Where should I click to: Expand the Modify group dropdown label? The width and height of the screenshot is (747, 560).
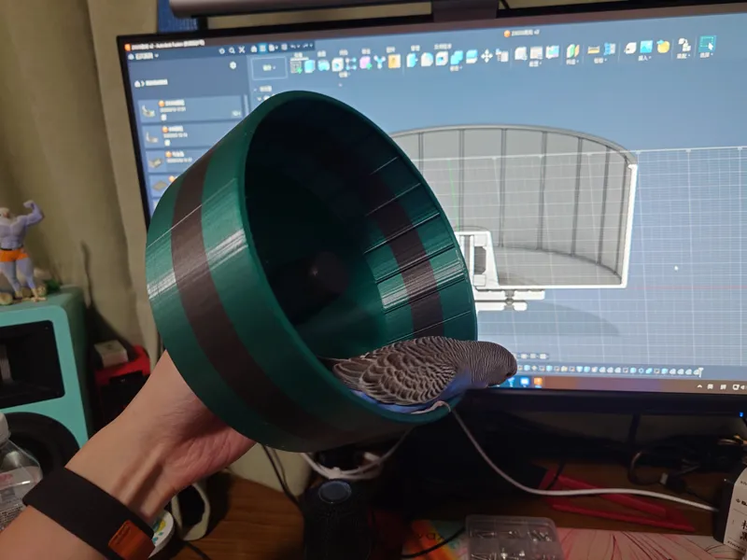[x=456, y=68]
